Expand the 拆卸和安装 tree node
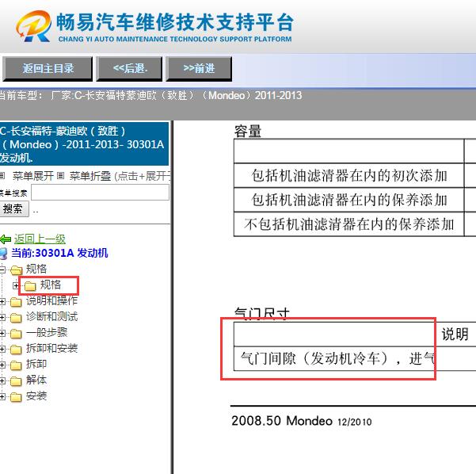 pyautogui.click(x=2, y=350)
